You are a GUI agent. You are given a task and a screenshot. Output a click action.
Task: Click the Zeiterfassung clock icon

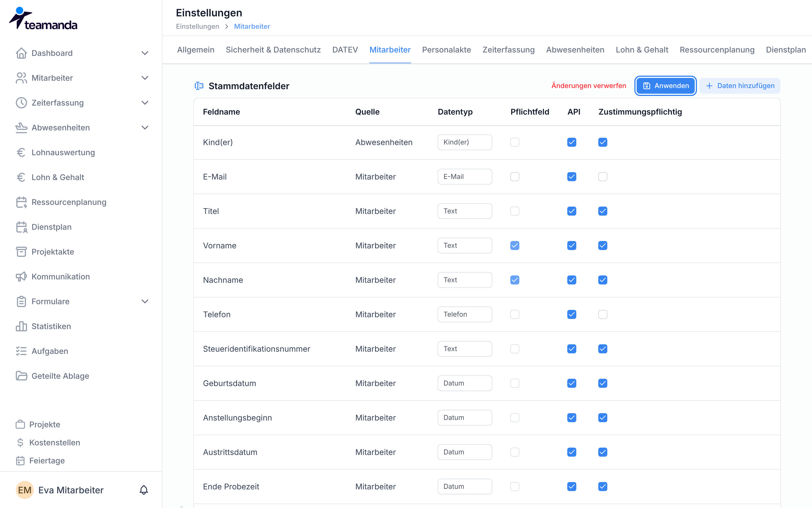tap(21, 103)
